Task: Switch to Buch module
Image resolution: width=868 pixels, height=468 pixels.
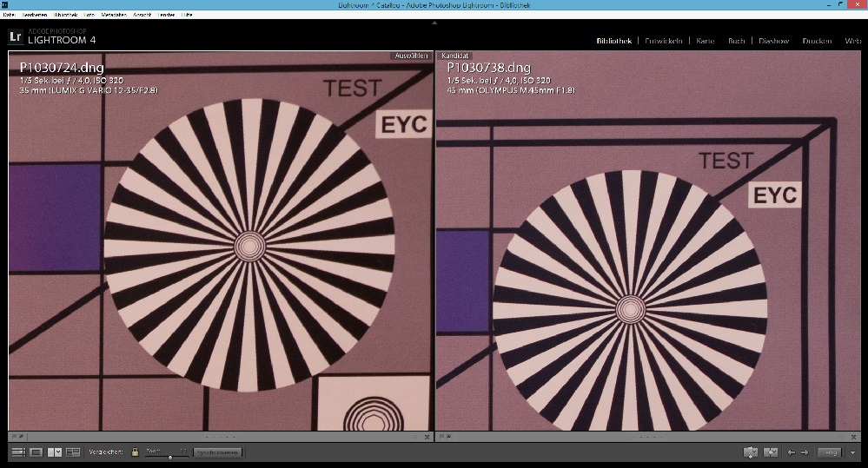Action: click(x=736, y=41)
